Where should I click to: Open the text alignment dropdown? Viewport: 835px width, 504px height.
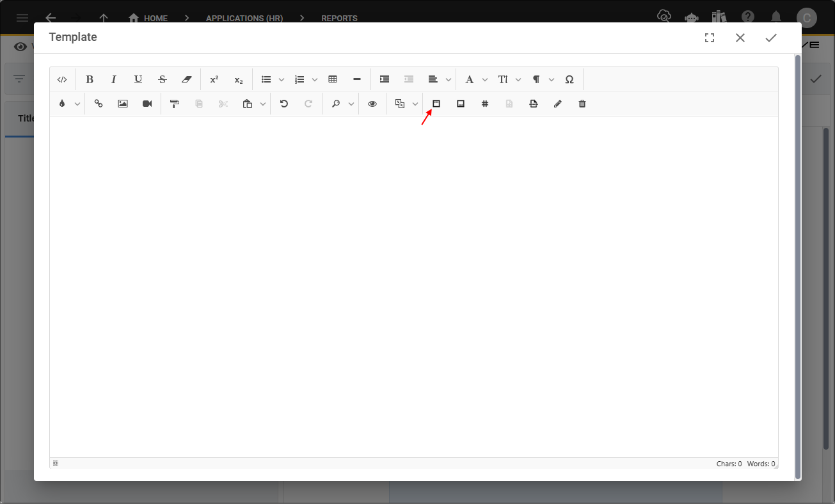[448, 79]
